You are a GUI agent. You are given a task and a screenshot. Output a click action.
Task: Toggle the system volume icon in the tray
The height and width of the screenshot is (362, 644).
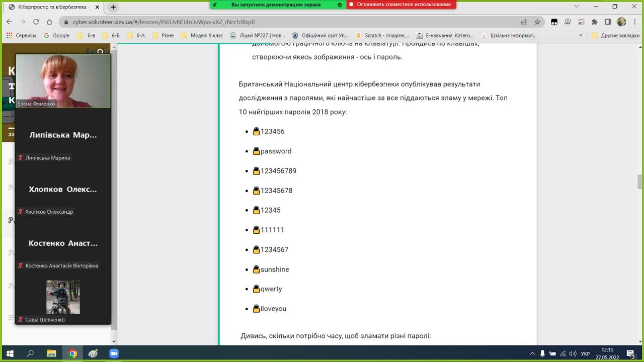(573, 353)
